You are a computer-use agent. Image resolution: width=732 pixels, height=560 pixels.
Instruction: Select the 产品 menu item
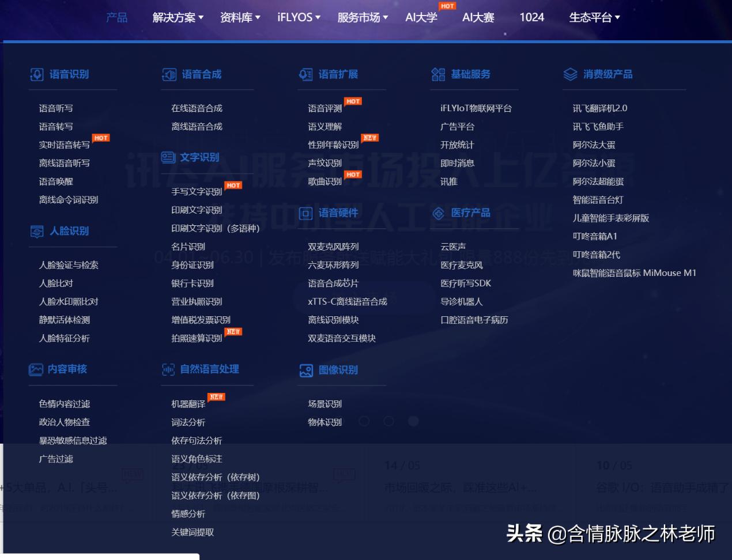pos(117,17)
